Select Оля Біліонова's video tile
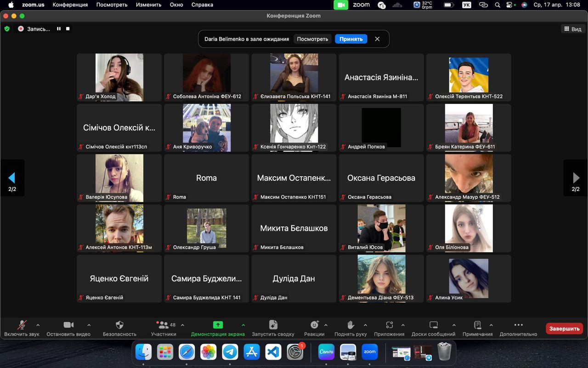Viewport: 588px width, 368px height. [x=469, y=228]
